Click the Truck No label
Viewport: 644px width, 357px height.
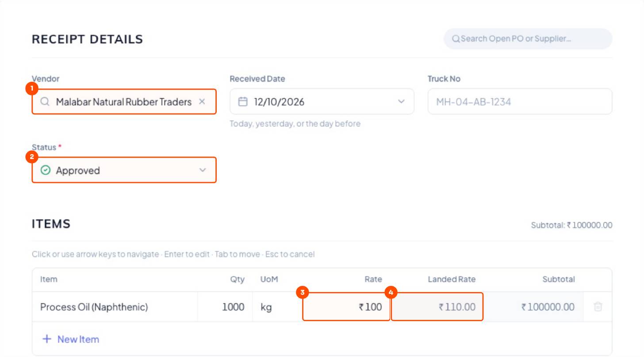click(x=444, y=79)
